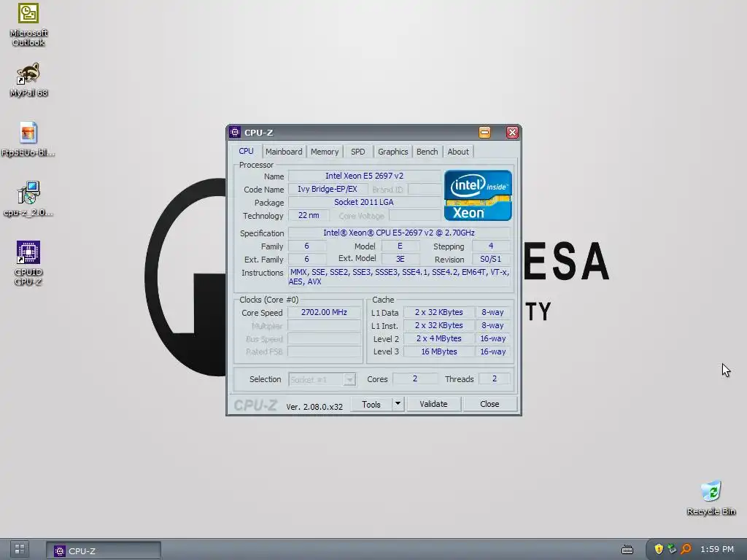Click the taskbar clock showing 1:59 PM
The image size is (747, 560).
717,549
